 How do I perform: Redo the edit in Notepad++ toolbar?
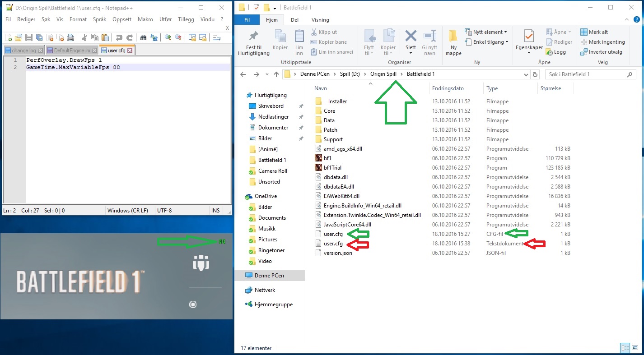[130, 37]
